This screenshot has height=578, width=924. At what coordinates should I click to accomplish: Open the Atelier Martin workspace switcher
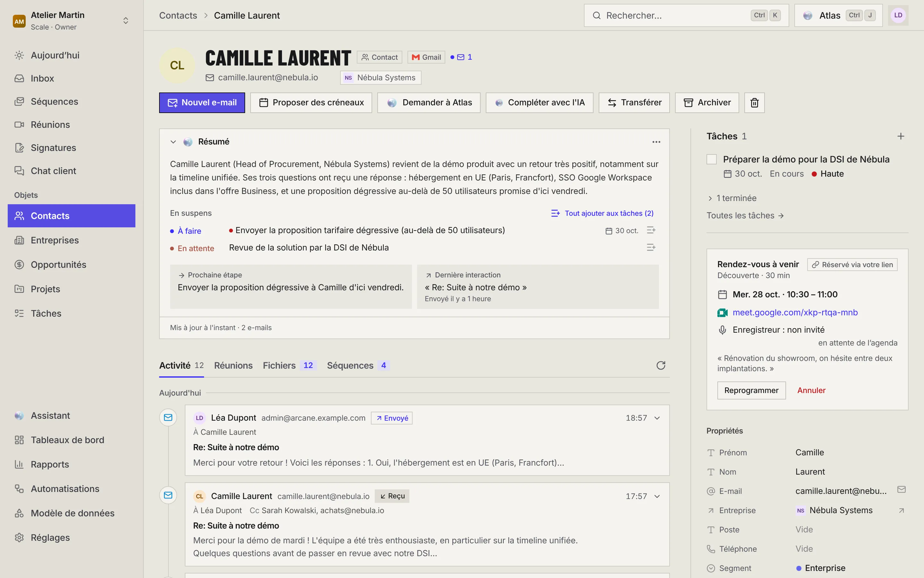(72, 21)
